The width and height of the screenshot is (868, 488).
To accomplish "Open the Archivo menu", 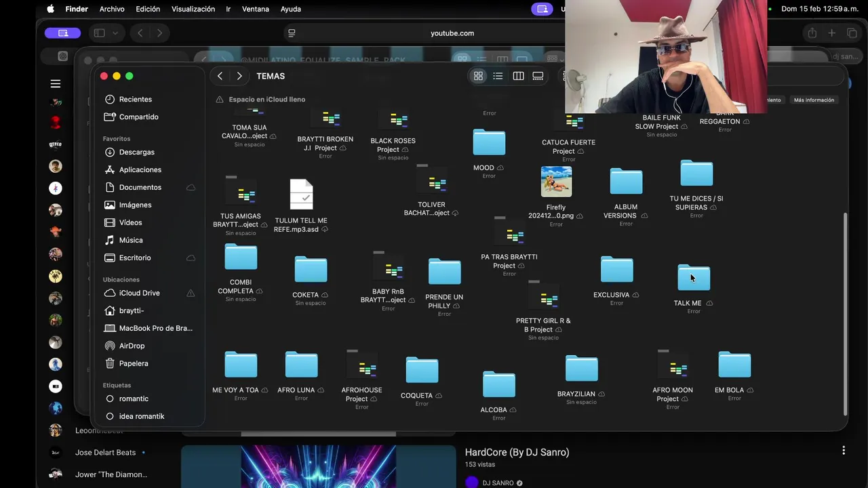I will tap(112, 9).
